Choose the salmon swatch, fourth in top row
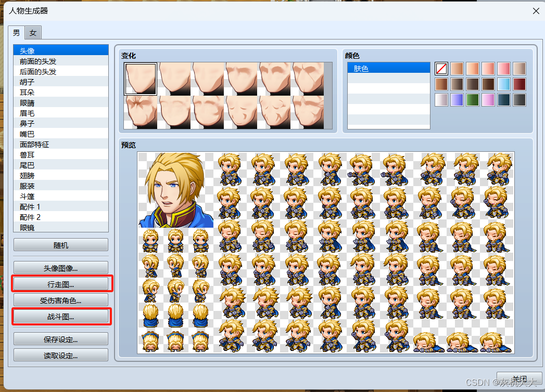The width and height of the screenshot is (545, 392). pyautogui.click(x=488, y=69)
